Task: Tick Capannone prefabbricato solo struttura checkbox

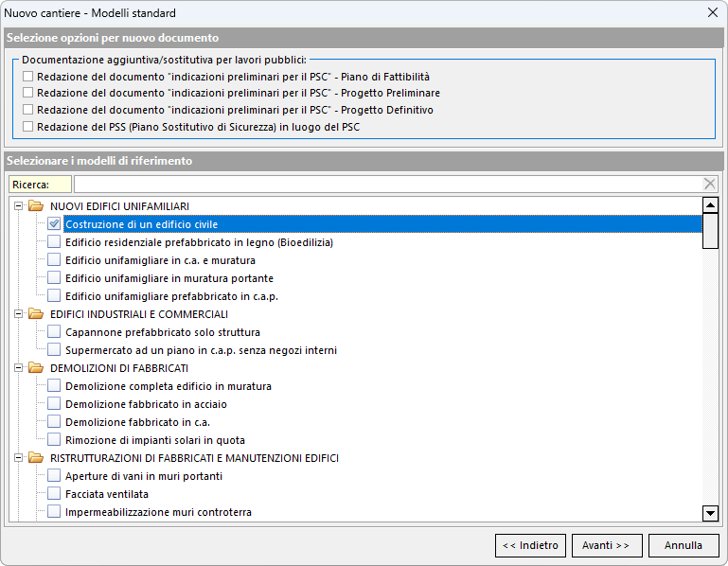Action: pyautogui.click(x=54, y=332)
